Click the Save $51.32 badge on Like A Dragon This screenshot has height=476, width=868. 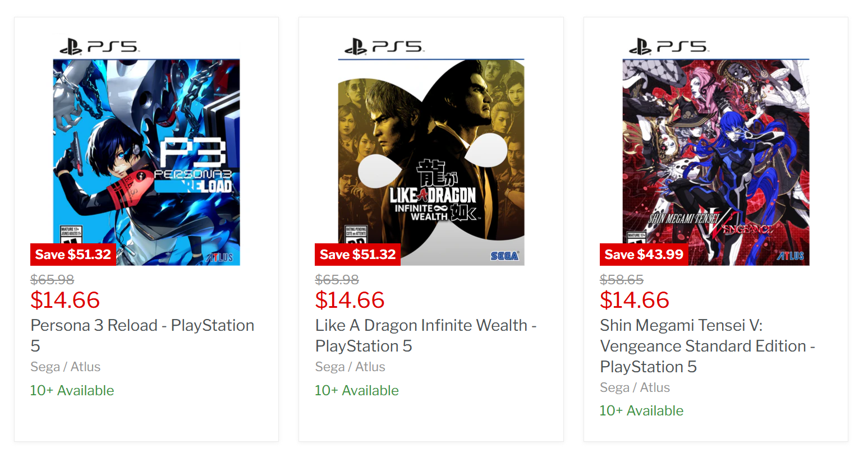(x=357, y=255)
